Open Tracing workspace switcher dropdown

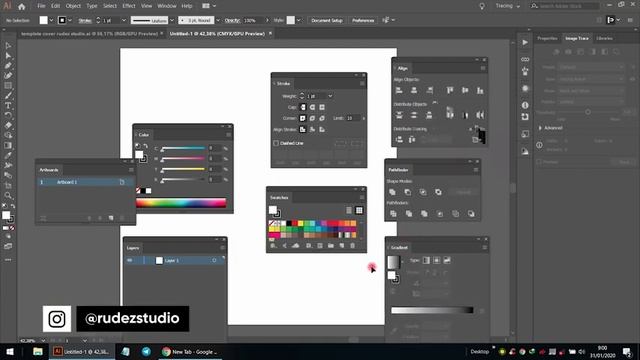508,6
